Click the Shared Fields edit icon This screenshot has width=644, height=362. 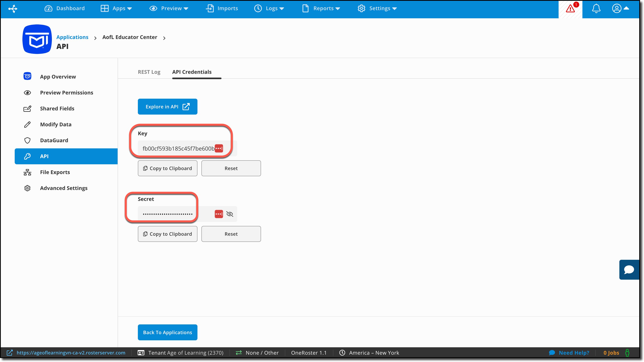click(27, 109)
